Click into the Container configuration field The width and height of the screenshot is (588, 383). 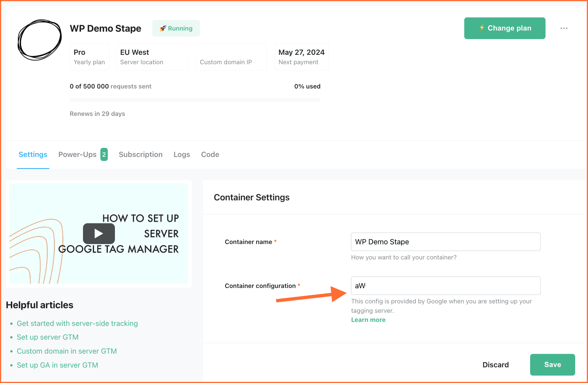point(446,286)
